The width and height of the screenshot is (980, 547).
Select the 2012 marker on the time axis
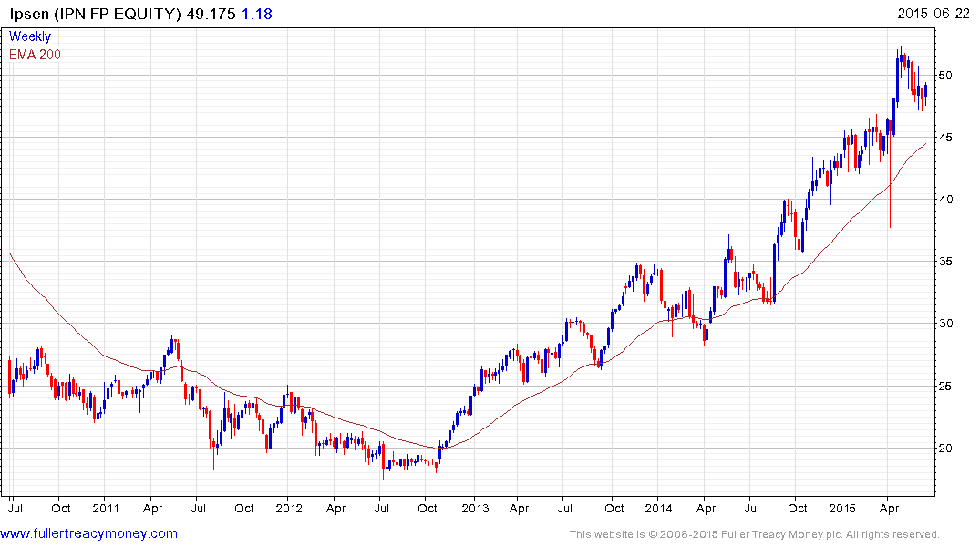[x=288, y=507]
